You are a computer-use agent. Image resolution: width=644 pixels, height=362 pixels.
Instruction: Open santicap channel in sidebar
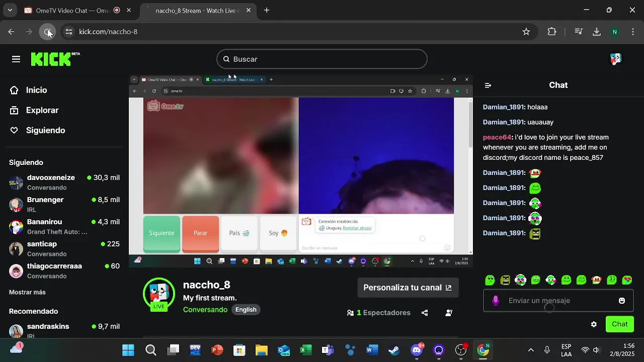[64, 249]
